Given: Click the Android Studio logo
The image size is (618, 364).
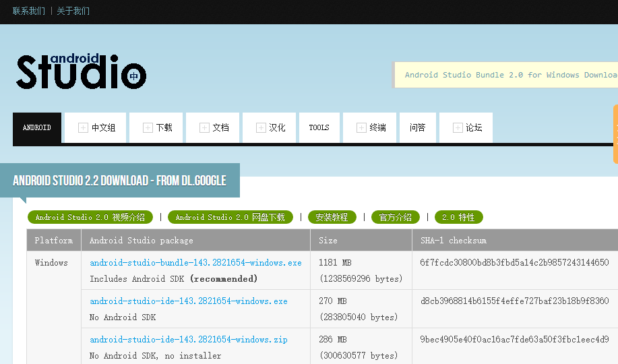Looking at the screenshot, I should pos(81,71).
